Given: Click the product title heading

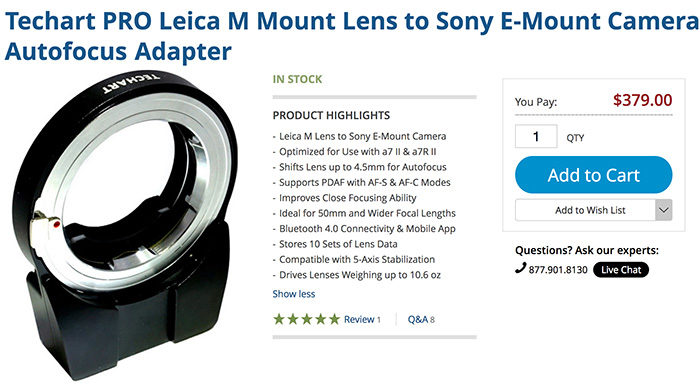Looking at the screenshot, I should click(352, 36).
